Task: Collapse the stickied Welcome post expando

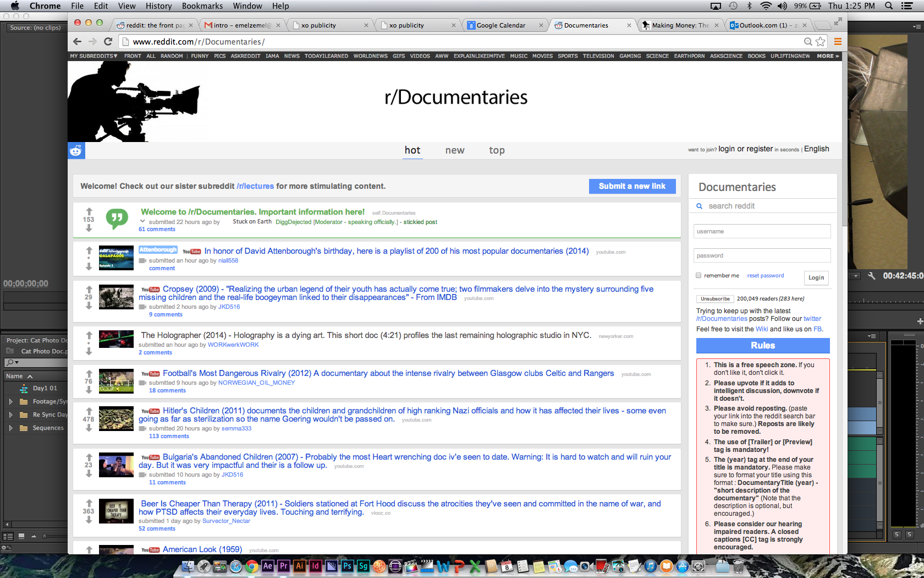Action: coord(142,221)
